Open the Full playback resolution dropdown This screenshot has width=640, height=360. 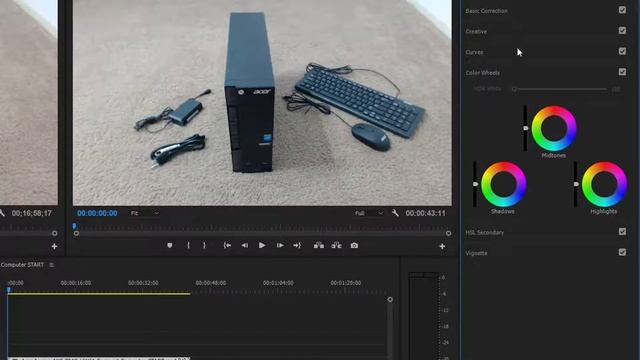coord(369,213)
